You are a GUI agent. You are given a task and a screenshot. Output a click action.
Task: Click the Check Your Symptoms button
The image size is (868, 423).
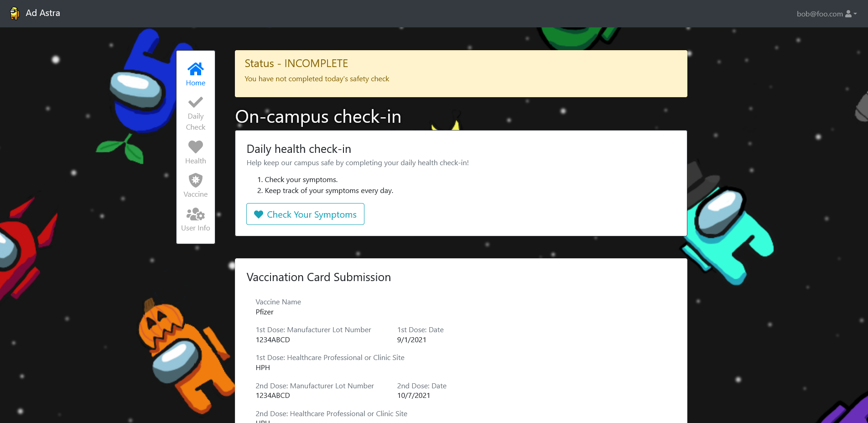coord(305,214)
